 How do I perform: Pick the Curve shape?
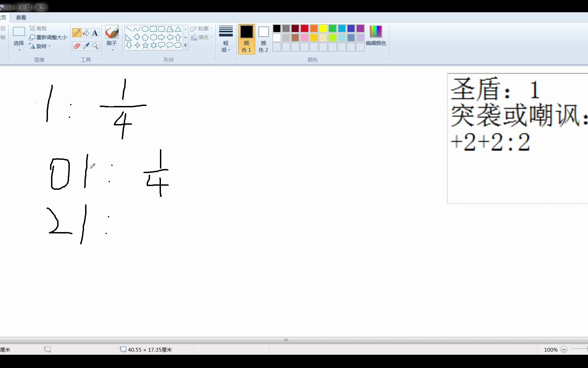(137, 29)
